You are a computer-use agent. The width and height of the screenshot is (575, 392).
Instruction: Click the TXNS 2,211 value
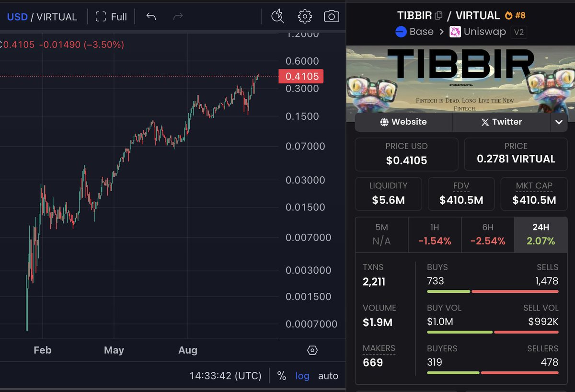click(374, 281)
